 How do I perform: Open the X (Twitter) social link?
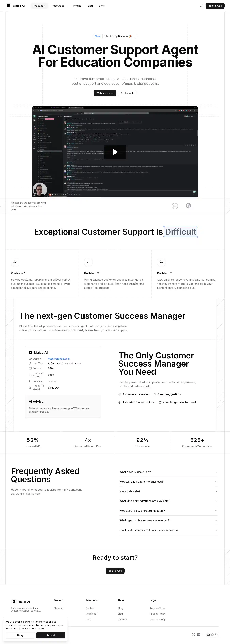tap(193, 634)
